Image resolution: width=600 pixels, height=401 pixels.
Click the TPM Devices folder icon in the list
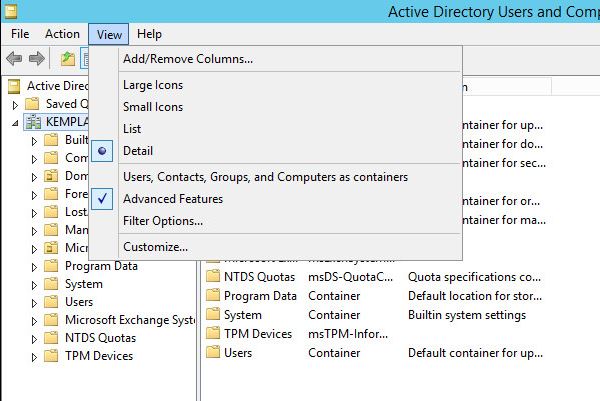click(213, 333)
